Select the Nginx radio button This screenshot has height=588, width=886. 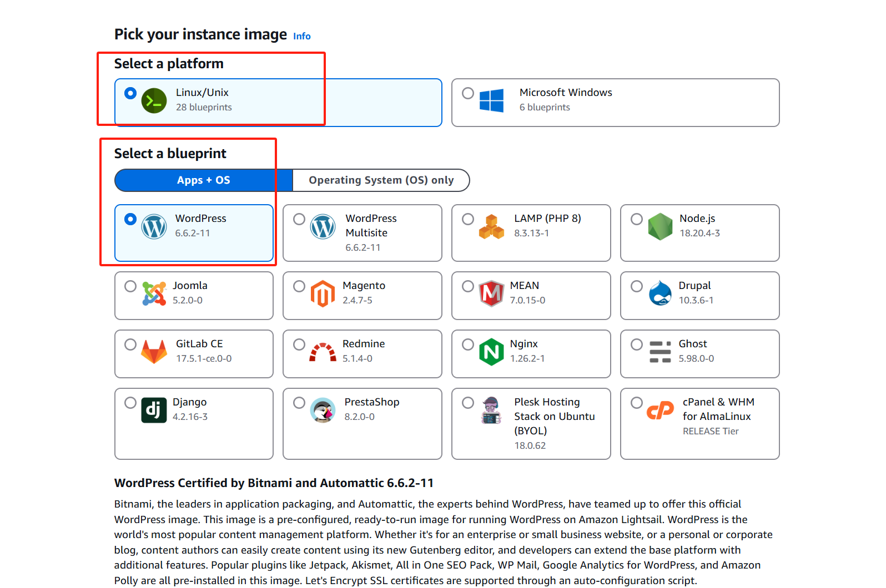tap(468, 344)
